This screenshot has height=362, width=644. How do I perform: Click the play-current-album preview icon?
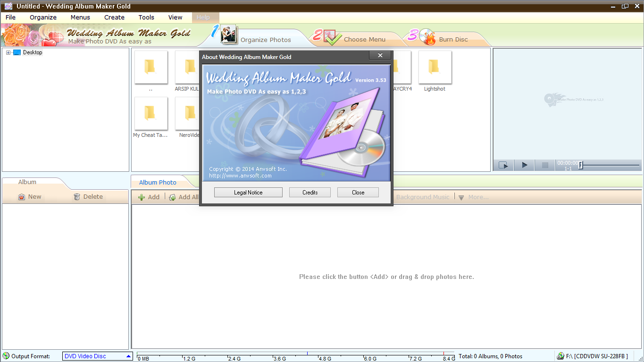[x=503, y=165]
